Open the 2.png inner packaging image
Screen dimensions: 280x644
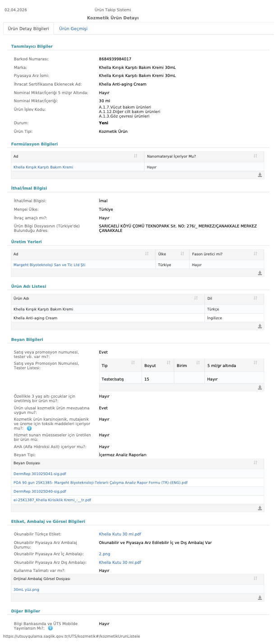pos(104,554)
